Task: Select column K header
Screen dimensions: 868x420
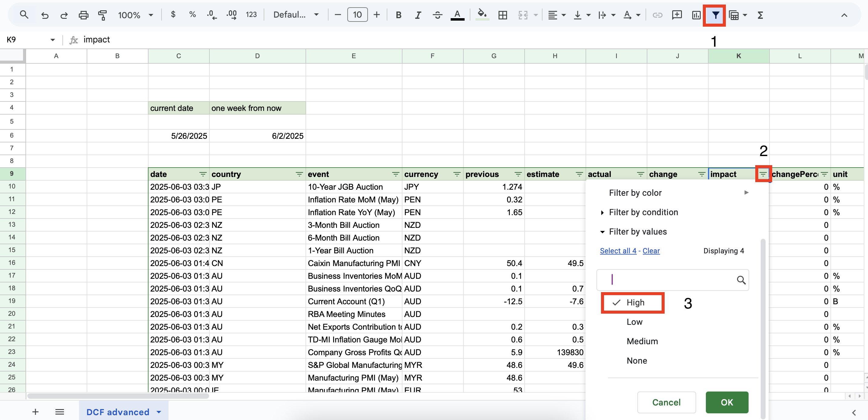Action: [738, 56]
